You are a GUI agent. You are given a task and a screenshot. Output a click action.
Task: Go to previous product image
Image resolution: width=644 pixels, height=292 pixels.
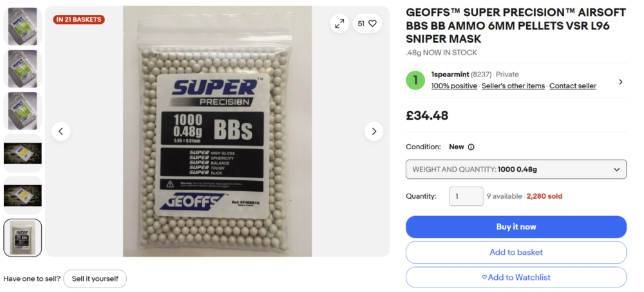pos(61,131)
